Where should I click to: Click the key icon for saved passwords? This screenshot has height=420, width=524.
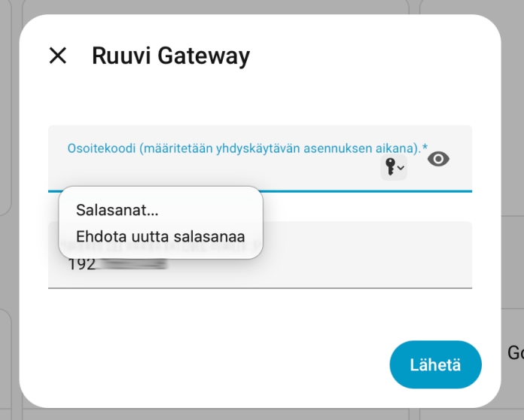(x=391, y=166)
